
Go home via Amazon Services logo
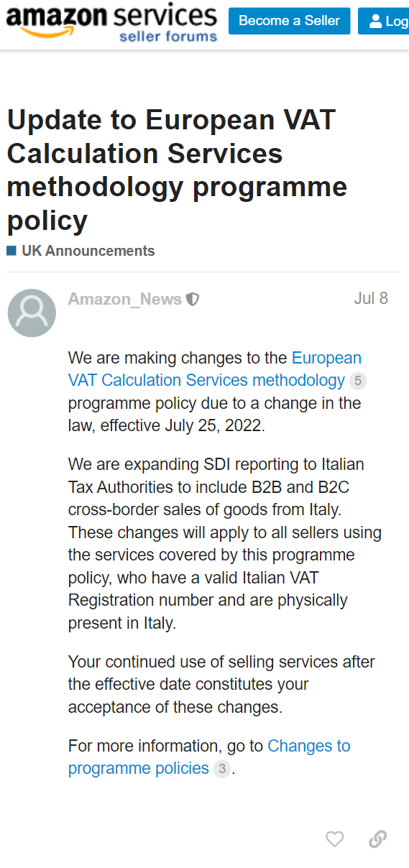tap(111, 22)
